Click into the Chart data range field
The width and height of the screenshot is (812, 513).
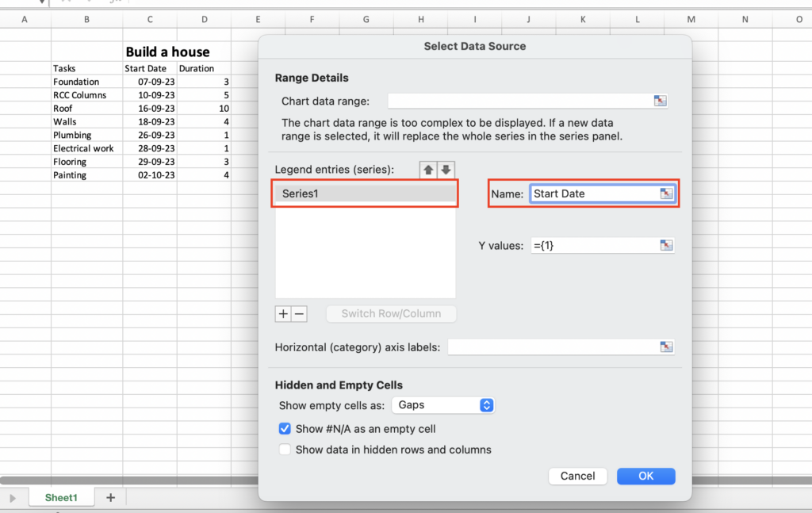[519, 101]
